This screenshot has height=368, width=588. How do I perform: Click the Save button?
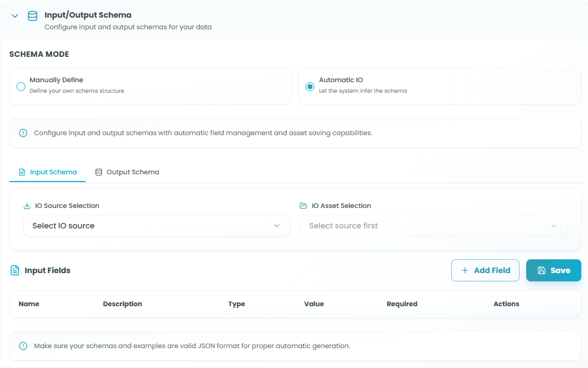pos(553,270)
